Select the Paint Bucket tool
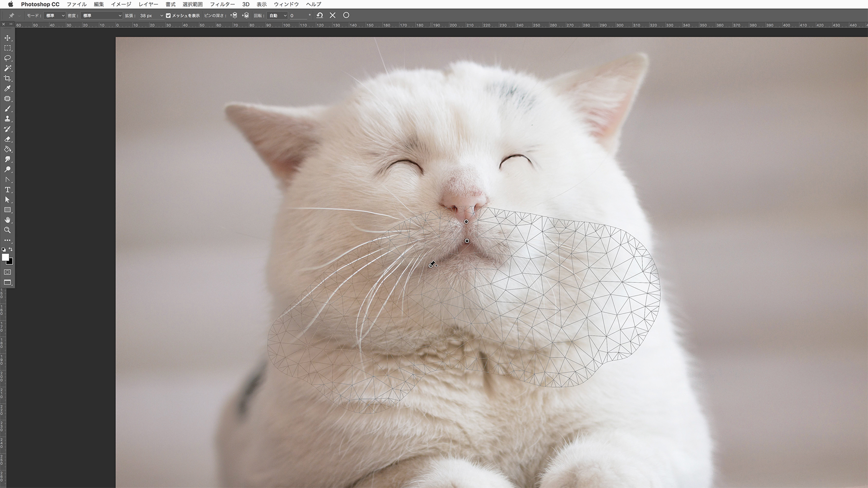 [7, 149]
